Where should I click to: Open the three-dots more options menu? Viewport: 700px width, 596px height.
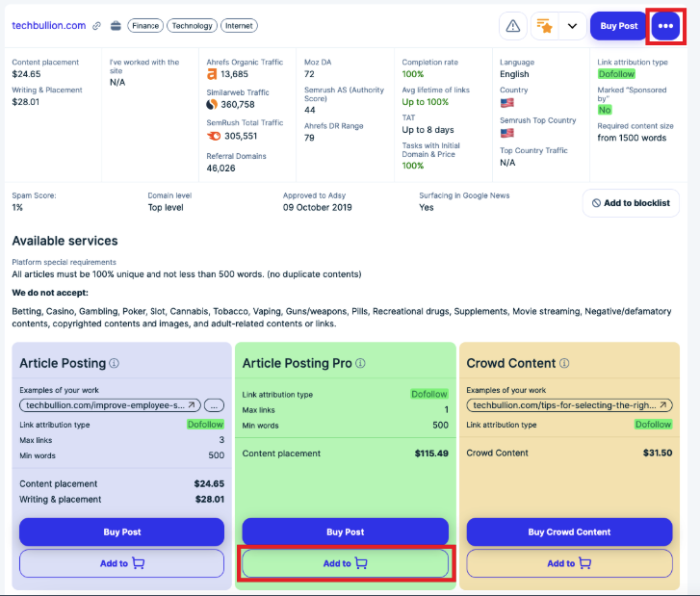665,26
